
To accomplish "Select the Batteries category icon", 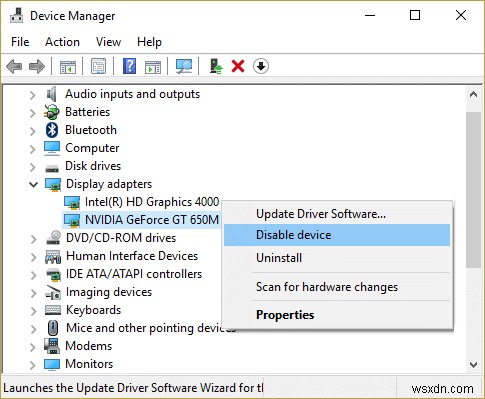I will click(52, 112).
